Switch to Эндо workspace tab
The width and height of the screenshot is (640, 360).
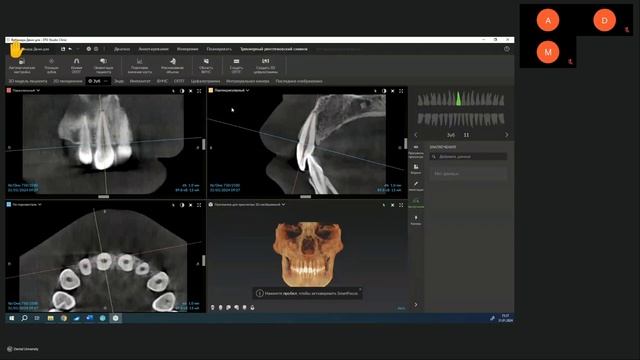[x=119, y=81]
